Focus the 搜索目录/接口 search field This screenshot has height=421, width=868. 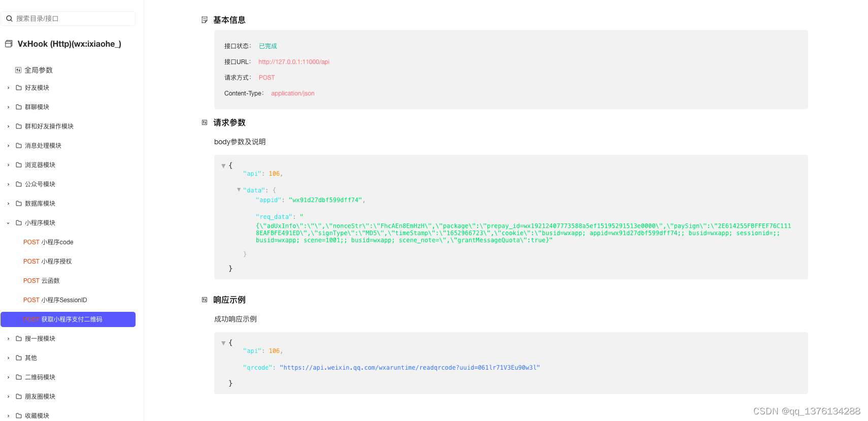68,18
